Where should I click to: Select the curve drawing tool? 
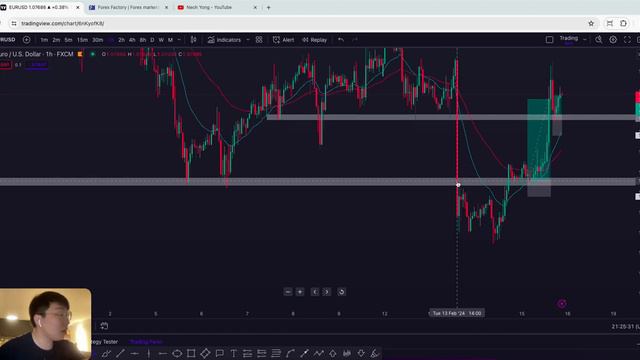(x=290, y=353)
